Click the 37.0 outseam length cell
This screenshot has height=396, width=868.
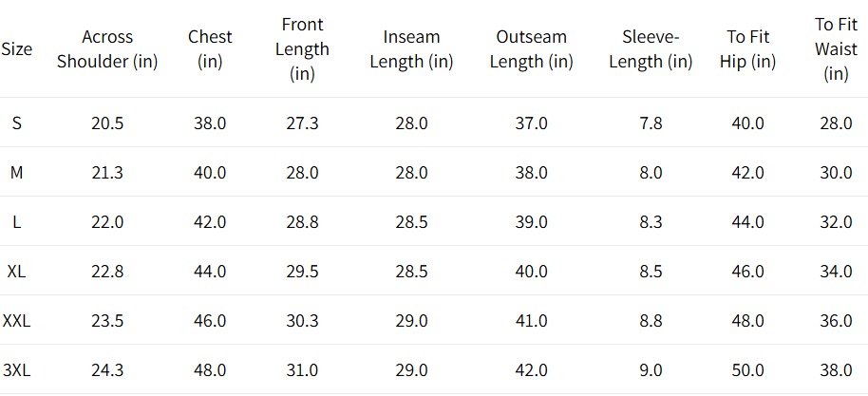532,123
